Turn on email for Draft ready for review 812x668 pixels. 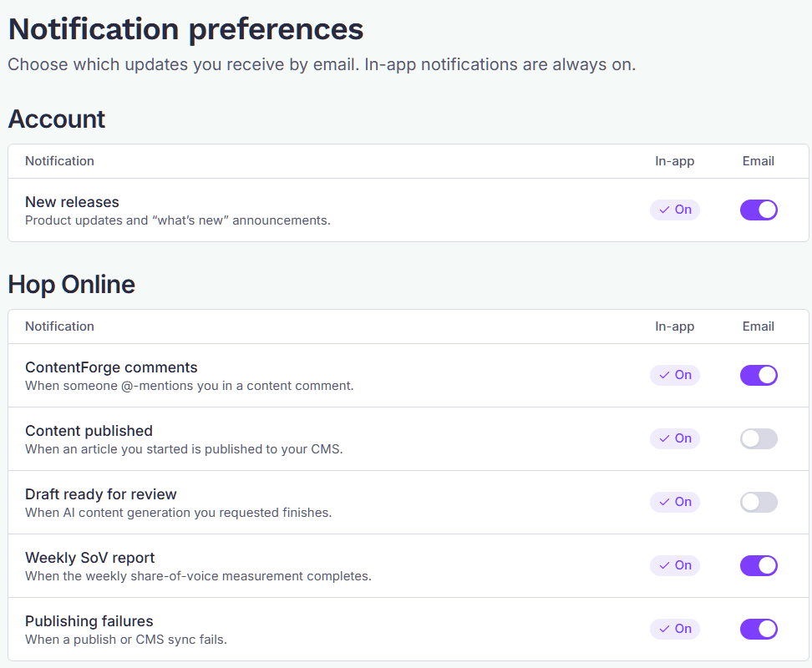(x=759, y=502)
